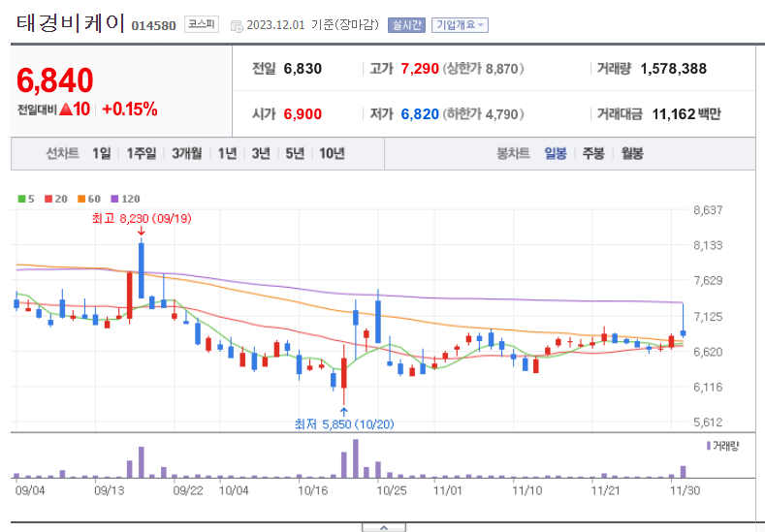Click the 하한가 4,790 text
765x532 pixels.
click(484, 114)
